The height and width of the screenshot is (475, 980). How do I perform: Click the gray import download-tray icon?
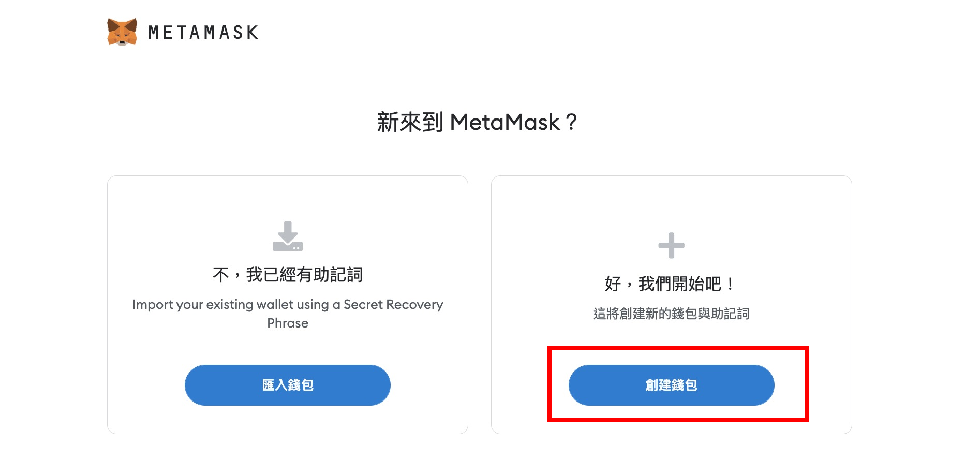tap(288, 236)
